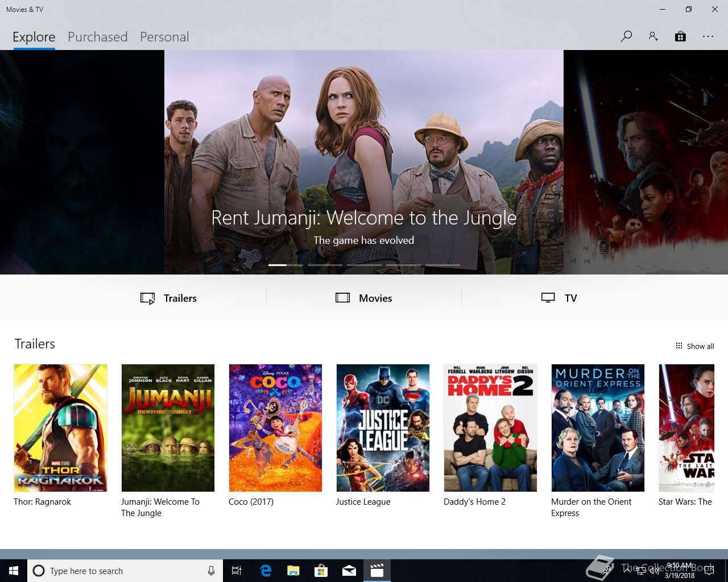Select the third carousel page indicator

[364, 265]
